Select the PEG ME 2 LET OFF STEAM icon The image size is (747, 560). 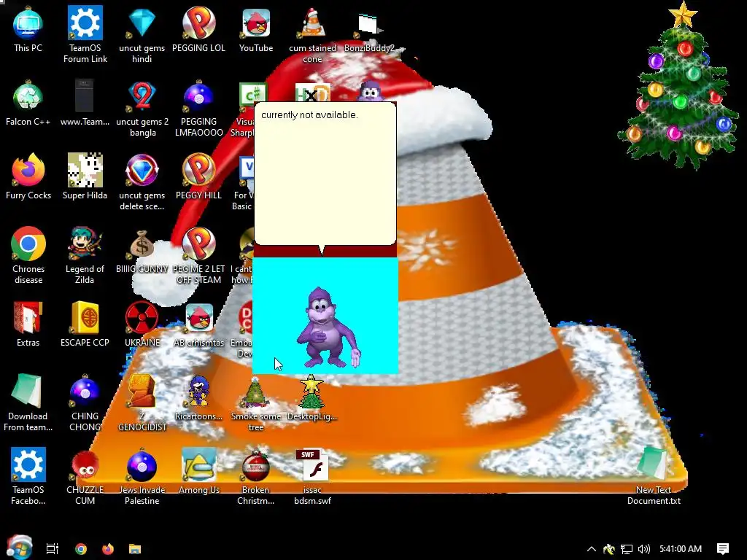click(198, 256)
